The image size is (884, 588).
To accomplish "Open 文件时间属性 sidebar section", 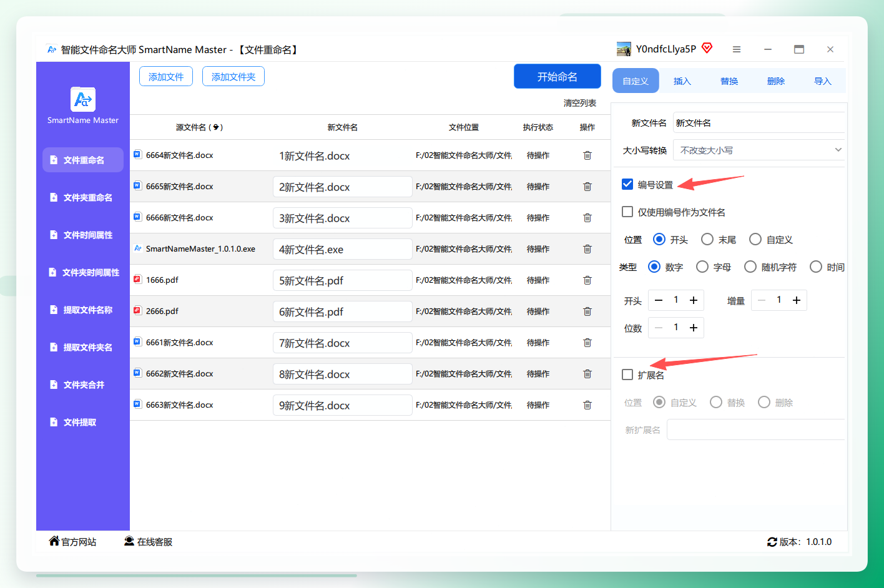I will (83, 235).
